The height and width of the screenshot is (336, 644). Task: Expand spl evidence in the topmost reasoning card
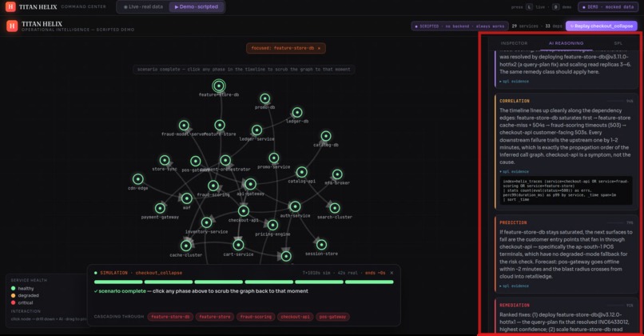(515, 82)
